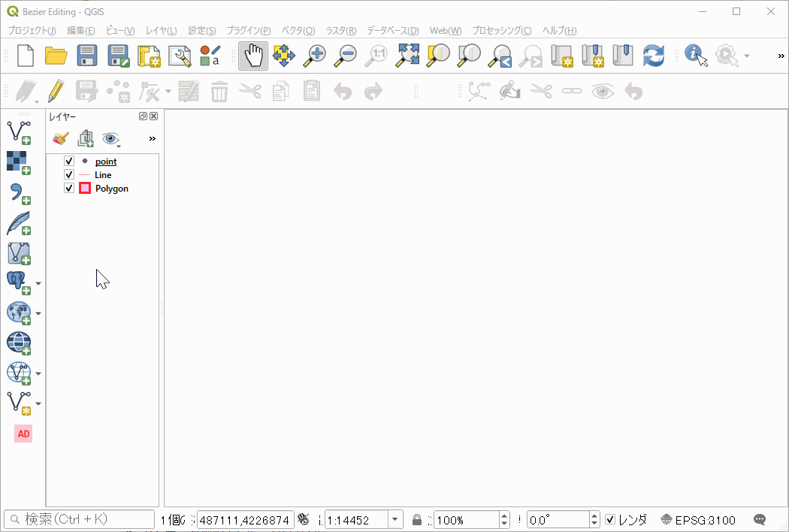
Task: Open the ベクタ menu
Action: [298, 31]
